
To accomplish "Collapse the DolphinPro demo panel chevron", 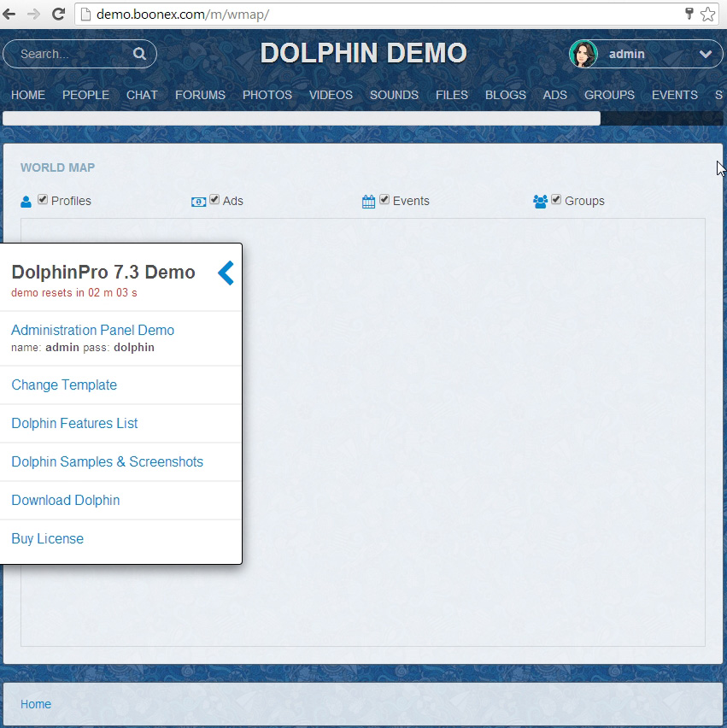I will point(226,273).
